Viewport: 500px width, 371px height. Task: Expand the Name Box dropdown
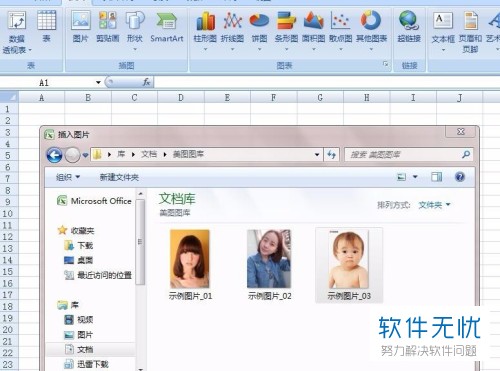(x=98, y=82)
